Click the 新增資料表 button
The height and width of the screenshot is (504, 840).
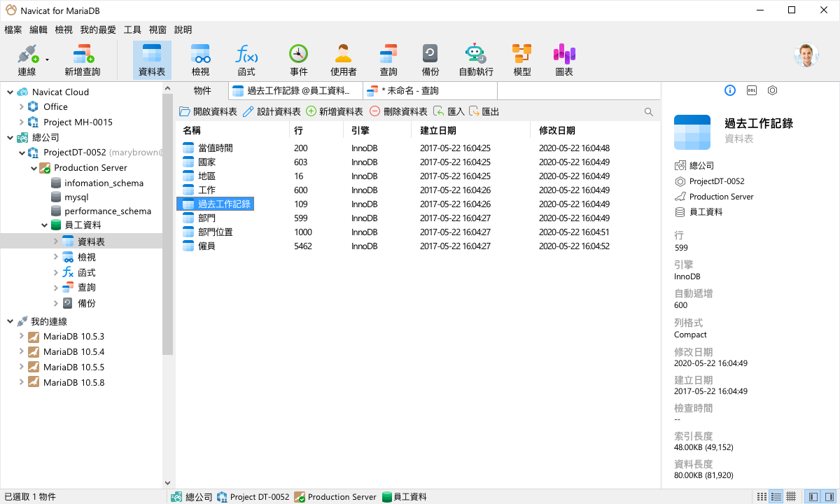point(335,112)
